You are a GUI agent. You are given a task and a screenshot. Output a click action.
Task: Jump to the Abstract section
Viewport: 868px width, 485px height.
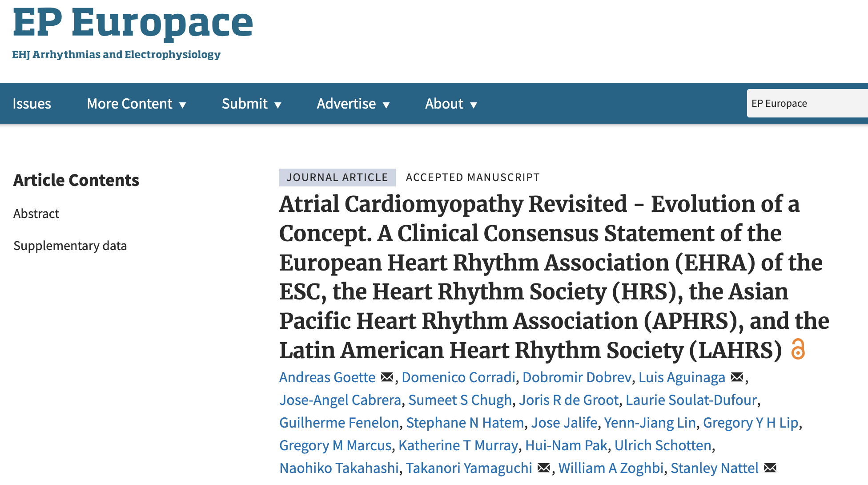point(36,214)
